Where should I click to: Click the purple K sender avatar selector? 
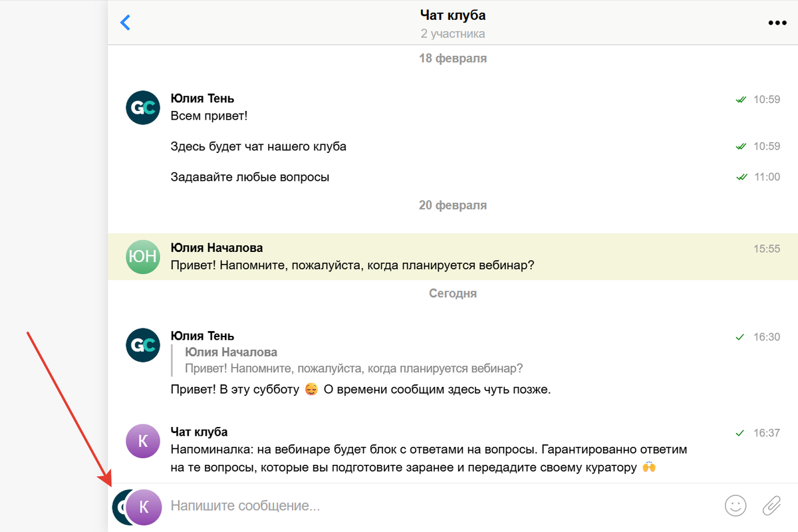[x=144, y=507]
